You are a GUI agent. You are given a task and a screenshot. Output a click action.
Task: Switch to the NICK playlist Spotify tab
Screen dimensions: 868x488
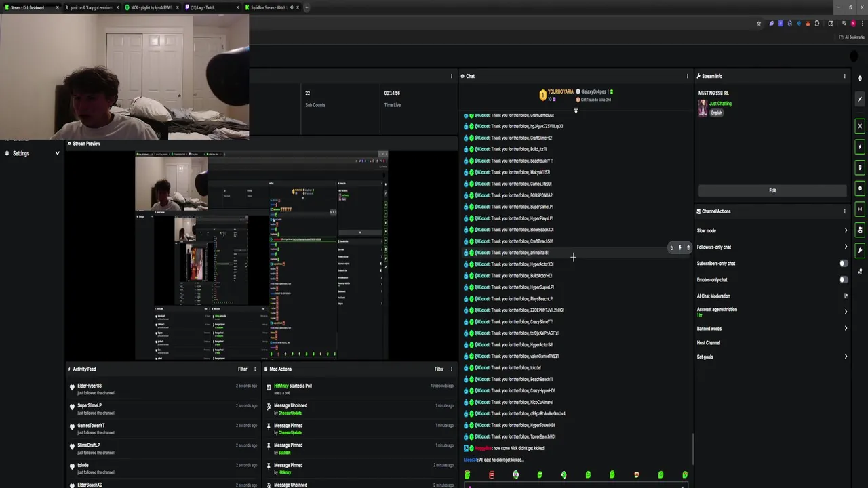click(151, 7)
